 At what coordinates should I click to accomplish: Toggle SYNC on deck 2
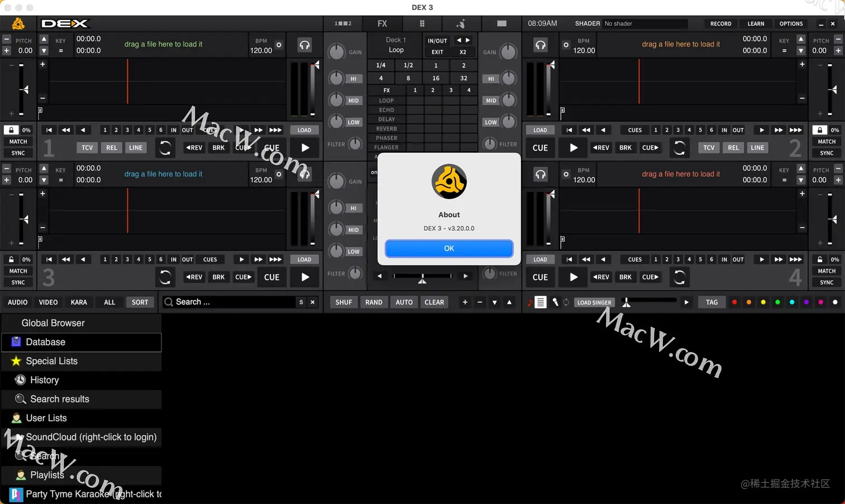pyautogui.click(x=827, y=153)
